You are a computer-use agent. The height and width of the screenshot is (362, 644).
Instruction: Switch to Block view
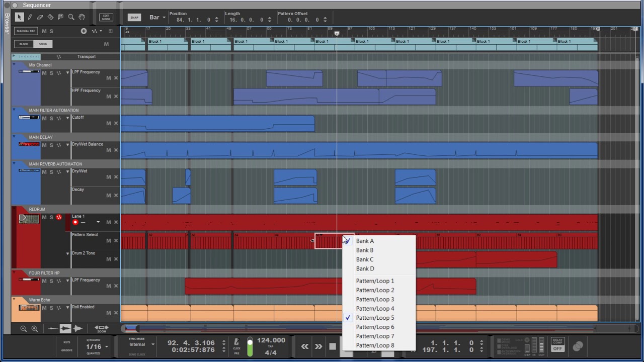point(24,44)
